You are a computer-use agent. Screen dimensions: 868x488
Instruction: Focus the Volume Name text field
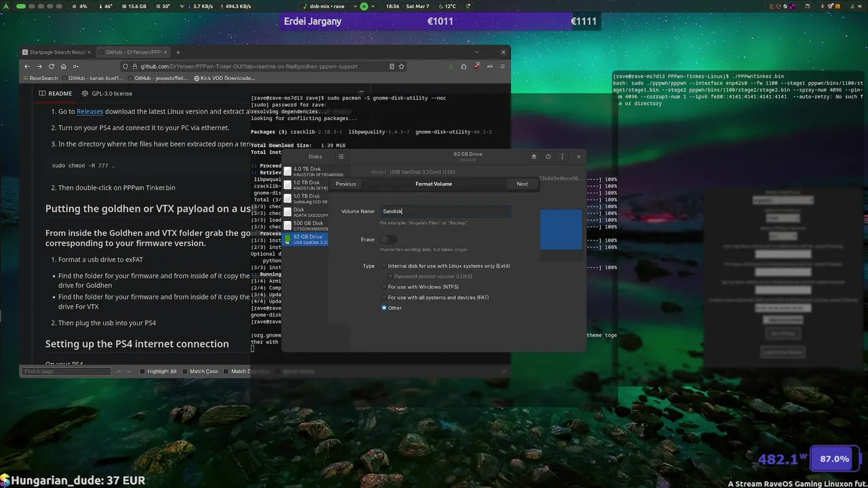445,211
